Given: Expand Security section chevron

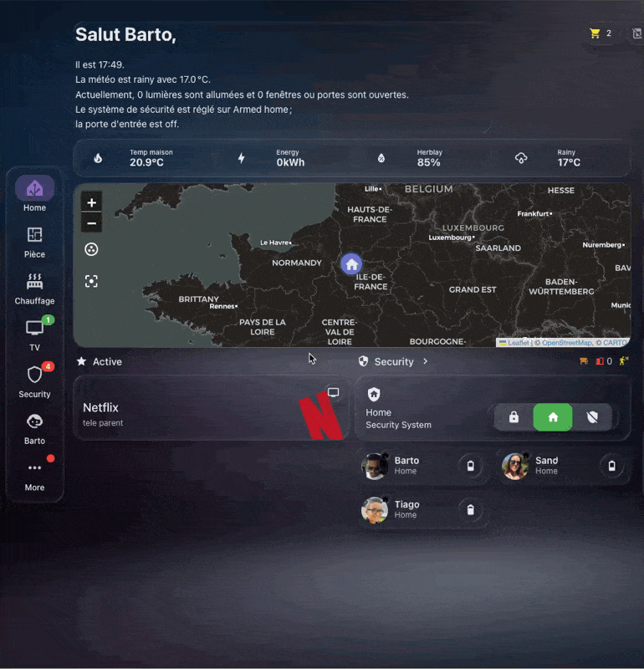Looking at the screenshot, I should click(x=425, y=361).
